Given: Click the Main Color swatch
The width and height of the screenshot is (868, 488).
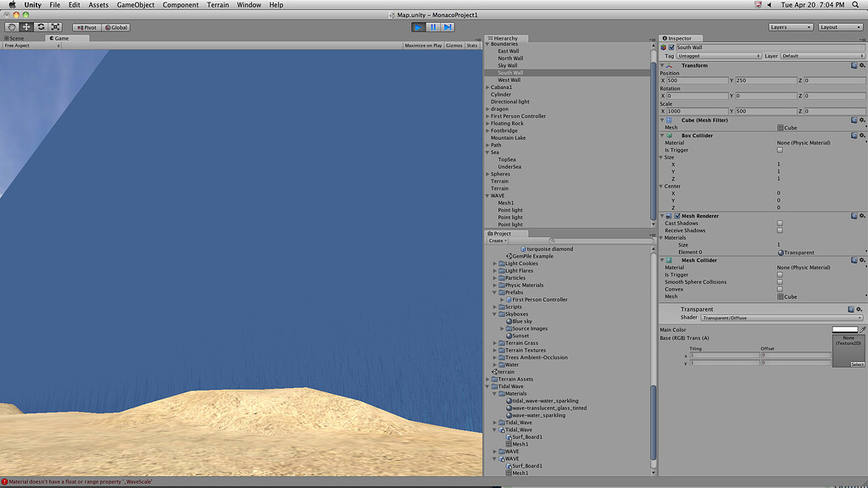Looking at the screenshot, I should 843,330.
